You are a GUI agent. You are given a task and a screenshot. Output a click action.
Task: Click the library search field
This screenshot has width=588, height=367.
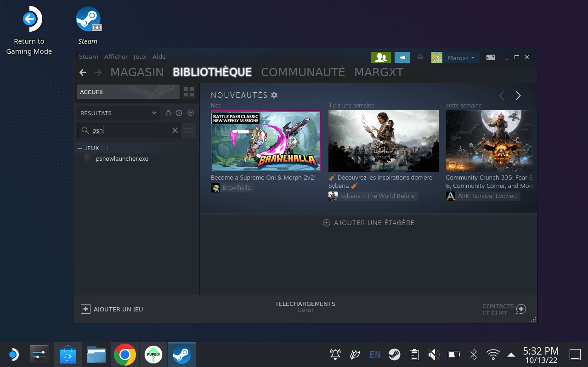point(129,130)
